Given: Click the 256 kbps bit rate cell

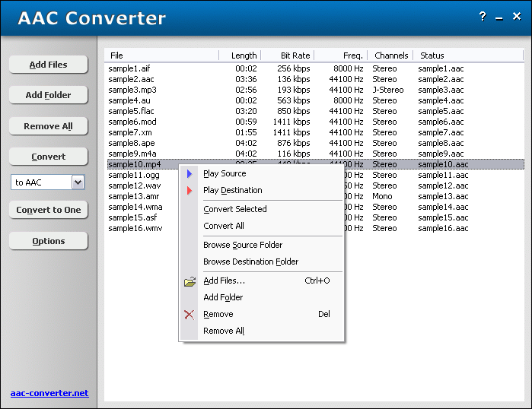Looking at the screenshot, I should pyautogui.click(x=294, y=68).
